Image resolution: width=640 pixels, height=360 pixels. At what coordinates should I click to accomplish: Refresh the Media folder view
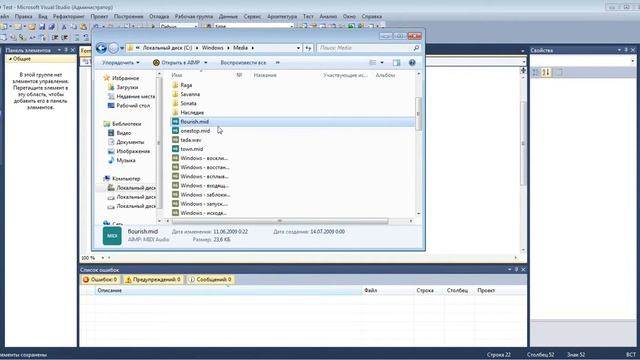coord(308,48)
